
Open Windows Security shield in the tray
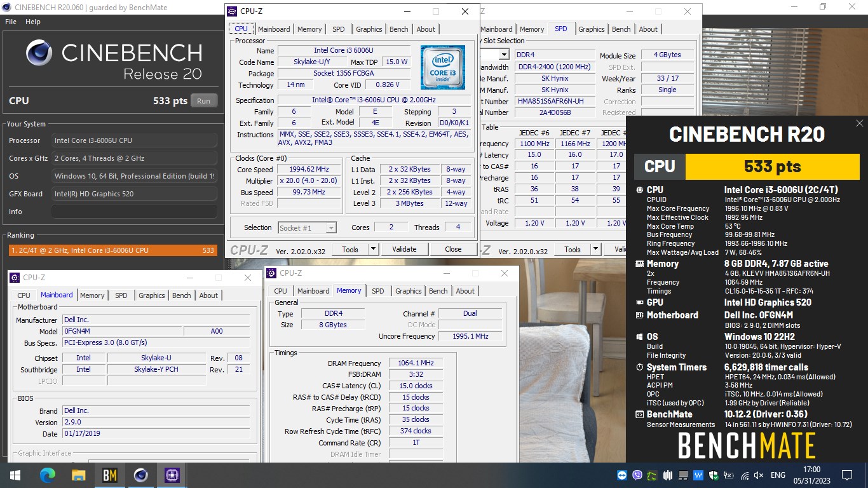point(714,475)
